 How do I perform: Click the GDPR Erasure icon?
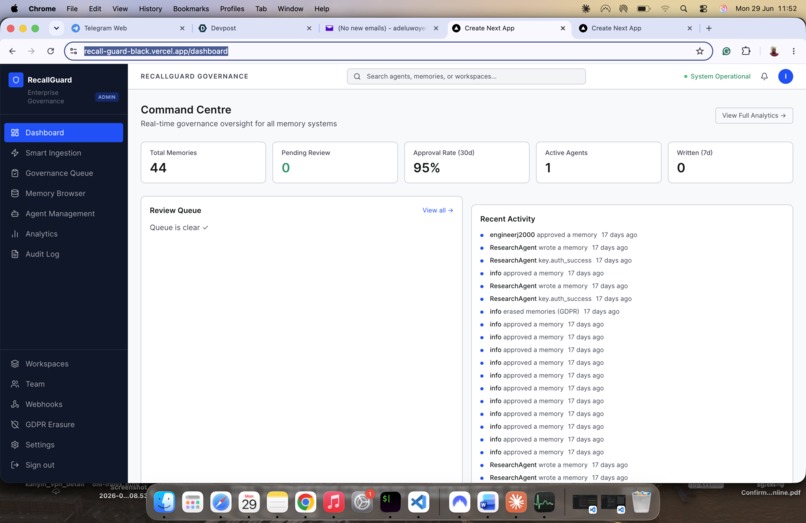click(x=15, y=424)
